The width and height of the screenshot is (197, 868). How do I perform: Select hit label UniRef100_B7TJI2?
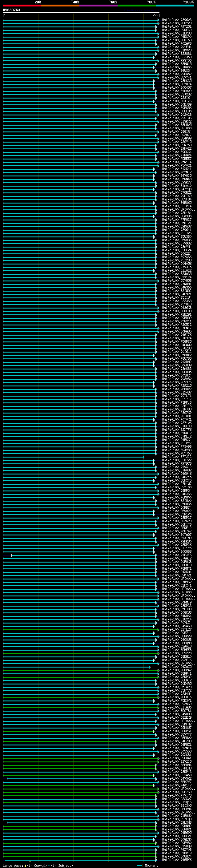tap(177, 457)
